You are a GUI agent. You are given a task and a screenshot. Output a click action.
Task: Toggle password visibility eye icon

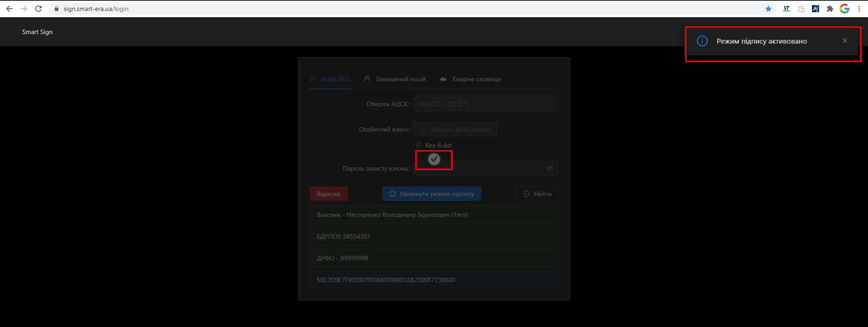point(550,168)
